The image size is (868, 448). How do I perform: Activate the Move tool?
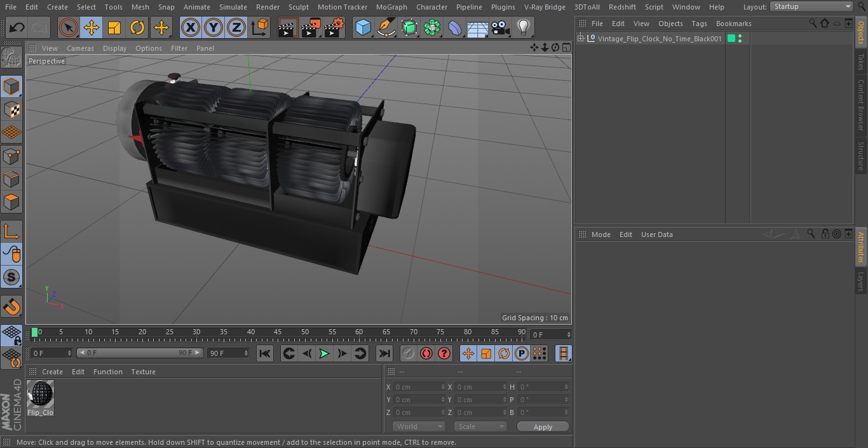pos(92,27)
